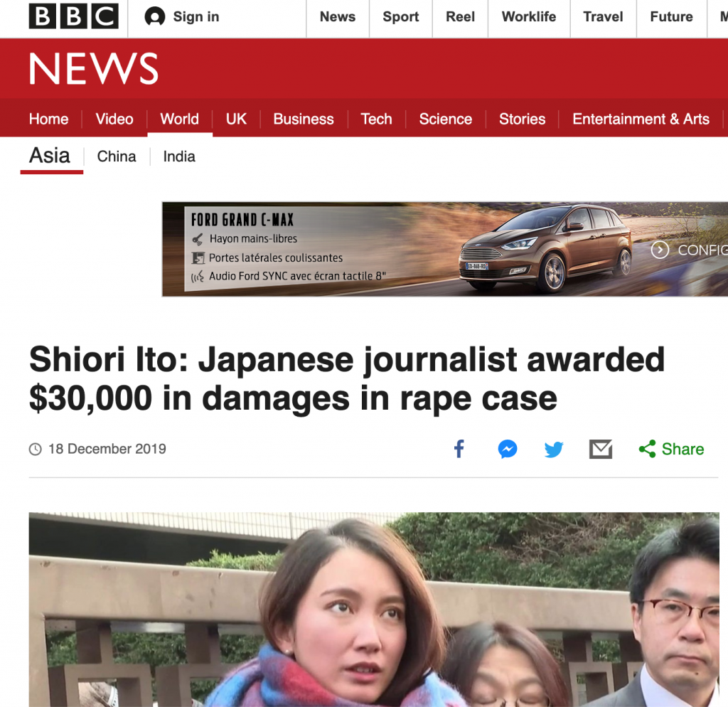Open the green Share icon menu
This screenshot has height=707, width=728.
[647, 449]
